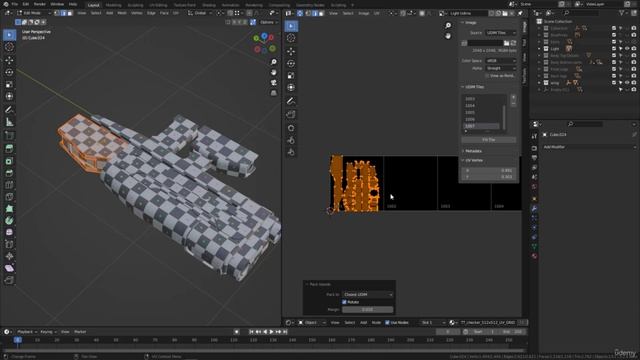Open the Global transform orientation dropdown
Viewport: 640px width, 360px height.
click(200, 13)
